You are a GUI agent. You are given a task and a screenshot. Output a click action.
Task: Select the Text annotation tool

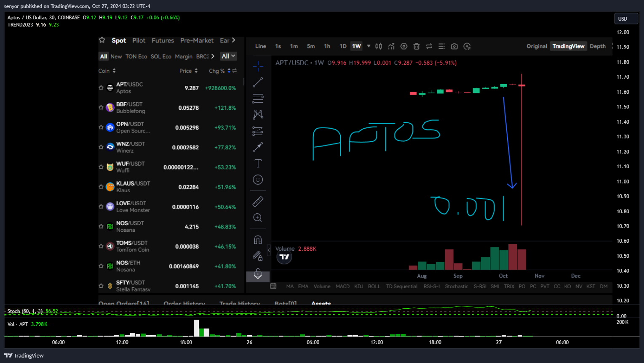click(x=258, y=164)
